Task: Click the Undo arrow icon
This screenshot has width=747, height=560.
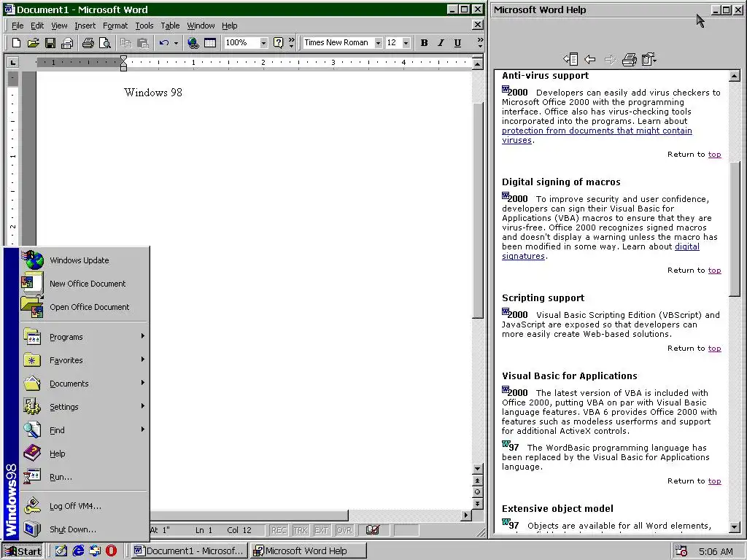Action: tap(164, 43)
